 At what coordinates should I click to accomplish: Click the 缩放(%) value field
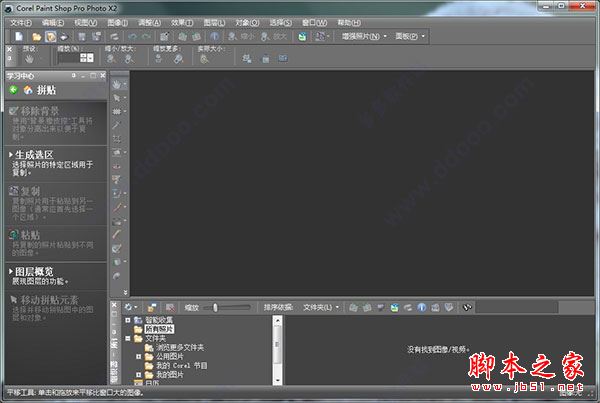tap(69, 58)
